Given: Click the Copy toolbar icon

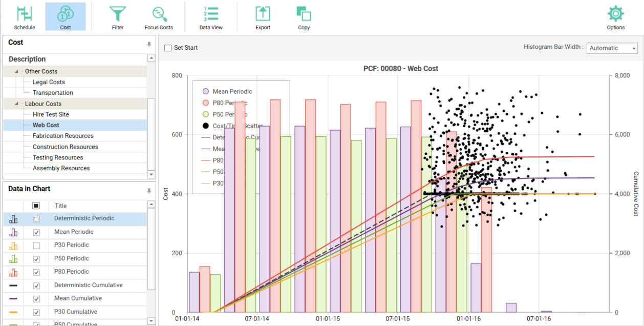Looking at the screenshot, I should click(x=304, y=14).
